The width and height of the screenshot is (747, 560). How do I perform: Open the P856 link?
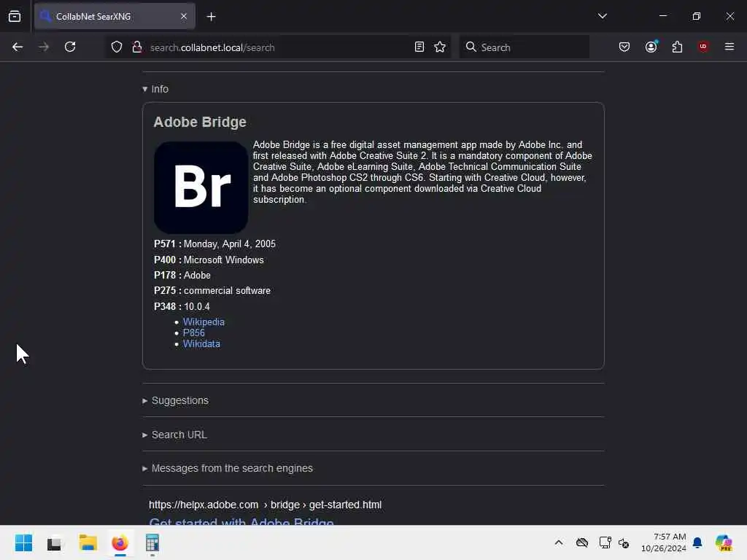pyautogui.click(x=193, y=332)
